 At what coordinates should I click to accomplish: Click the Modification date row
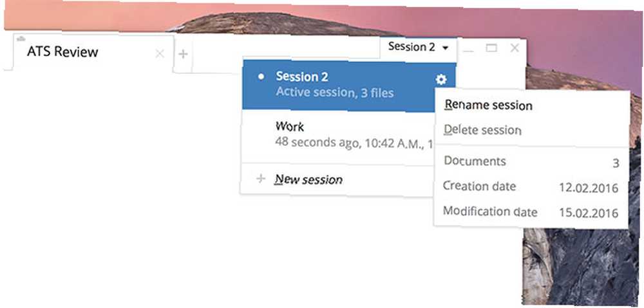(531, 212)
